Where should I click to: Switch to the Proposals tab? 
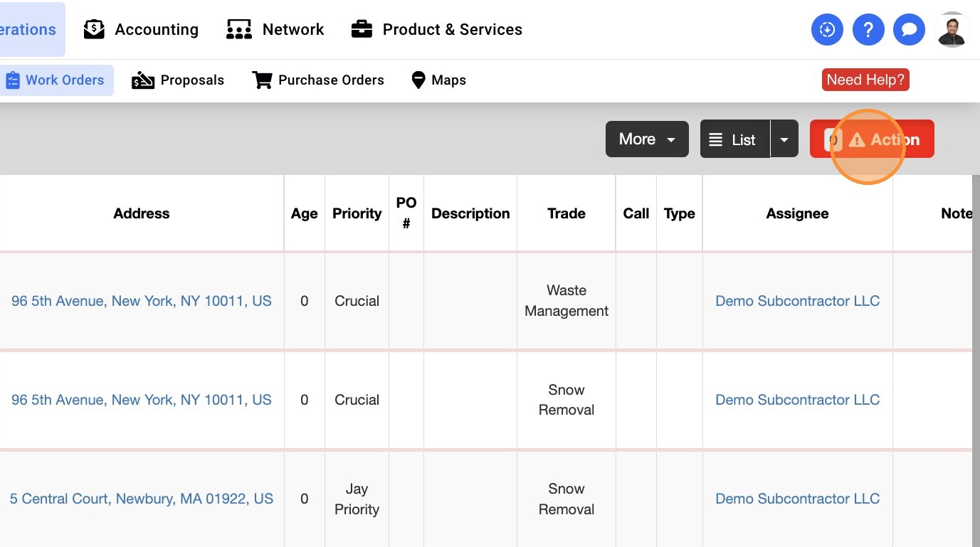(x=178, y=80)
